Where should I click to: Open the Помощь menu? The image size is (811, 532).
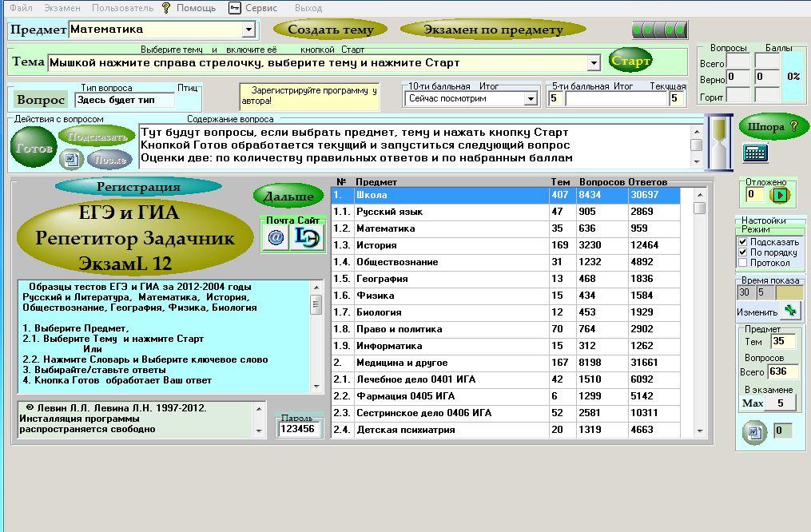coord(196,8)
